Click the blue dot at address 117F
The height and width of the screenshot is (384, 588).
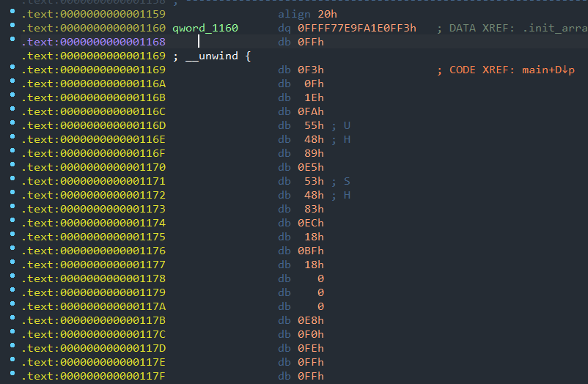12,374
